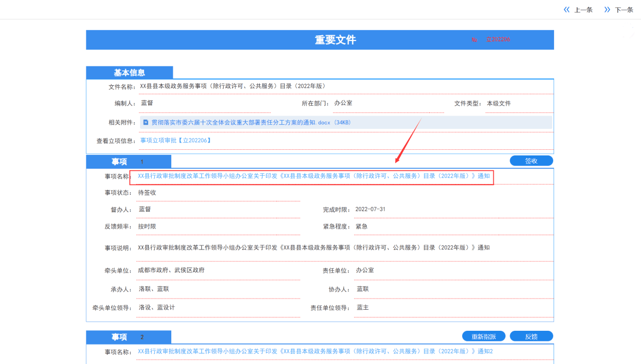Viewport: 641px width, 364px height.
Task: Click the next record chevron icon
Action: click(x=607, y=9)
